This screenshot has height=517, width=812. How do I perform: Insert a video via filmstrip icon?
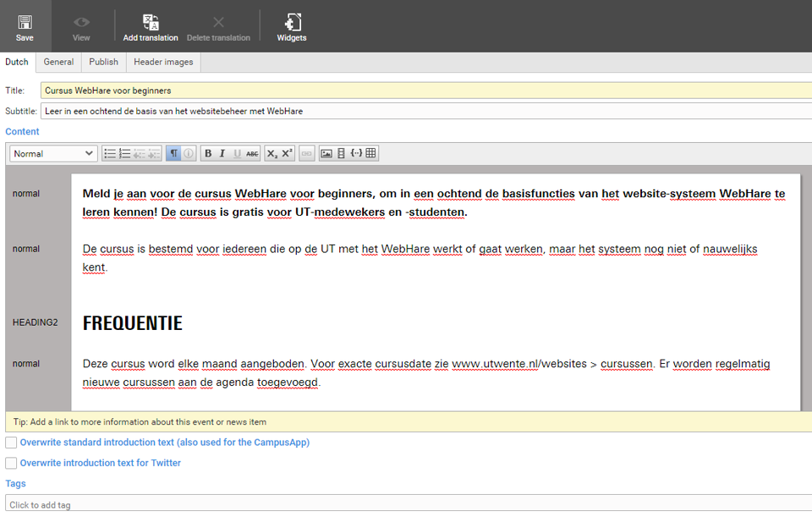(x=341, y=153)
